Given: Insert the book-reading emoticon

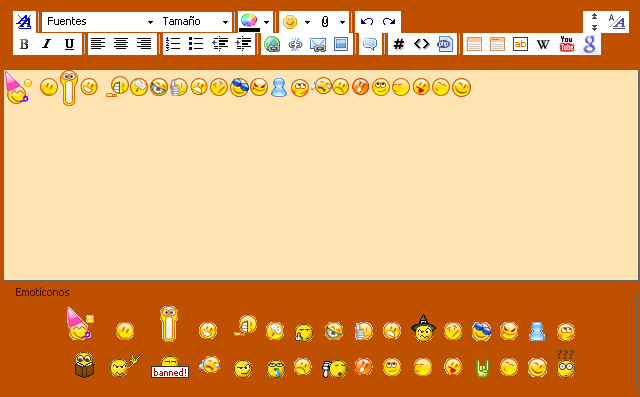Looking at the screenshot, I should (x=84, y=365).
